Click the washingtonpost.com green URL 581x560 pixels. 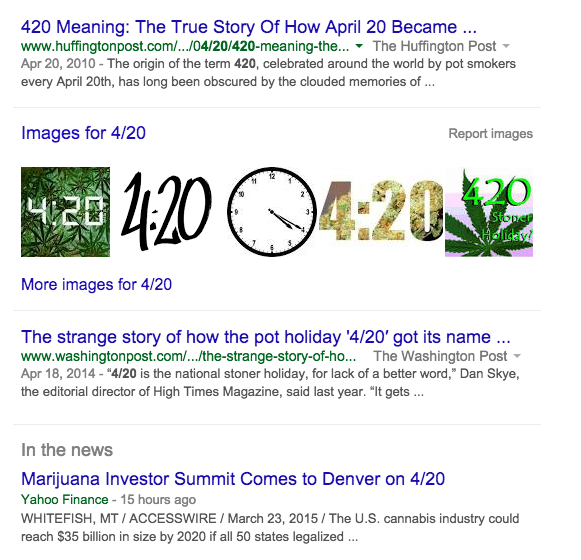click(189, 356)
